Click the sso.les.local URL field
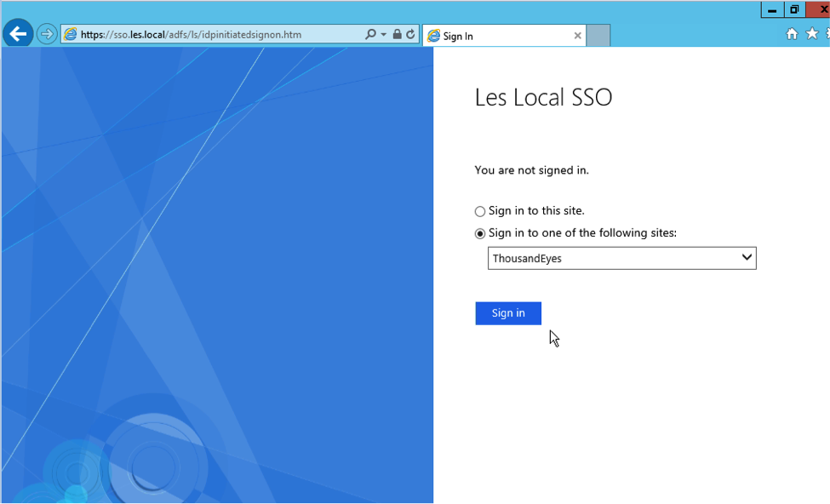Viewport: 830px width, 504px height. pyautogui.click(x=213, y=35)
